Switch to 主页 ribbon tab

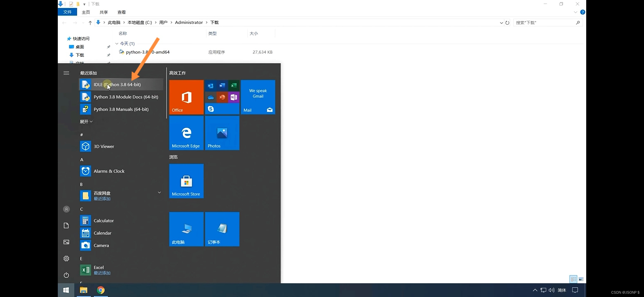[86, 12]
